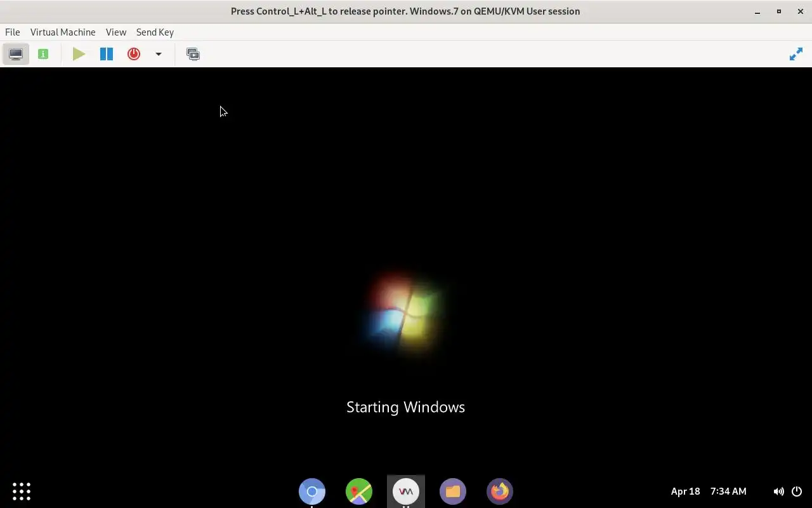The height and width of the screenshot is (508, 812).
Task: Launch Firefox from the dock
Action: (500, 491)
